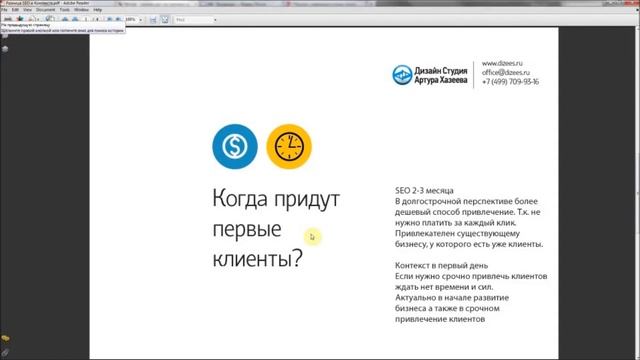Open the Attachments paperclip panel icon
The height and width of the screenshot is (360, 640).
pos(5,352)
